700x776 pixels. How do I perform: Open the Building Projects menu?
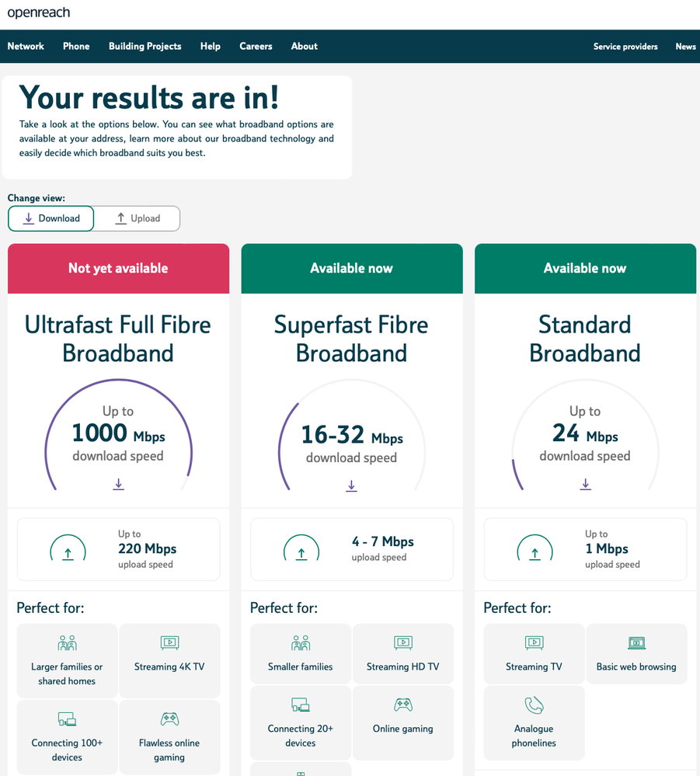pyautogui.click(x=145, y=47)
